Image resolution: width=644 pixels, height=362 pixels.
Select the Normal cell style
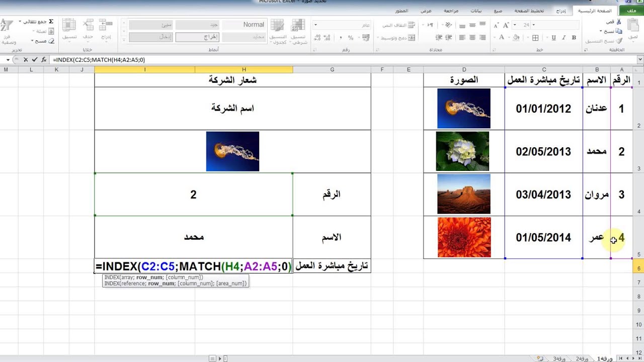pos(244,25)
